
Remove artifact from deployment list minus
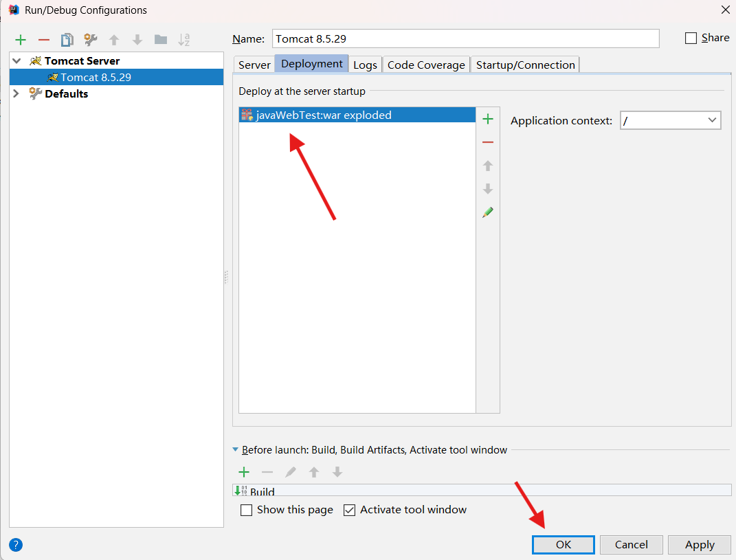(488, 142)
